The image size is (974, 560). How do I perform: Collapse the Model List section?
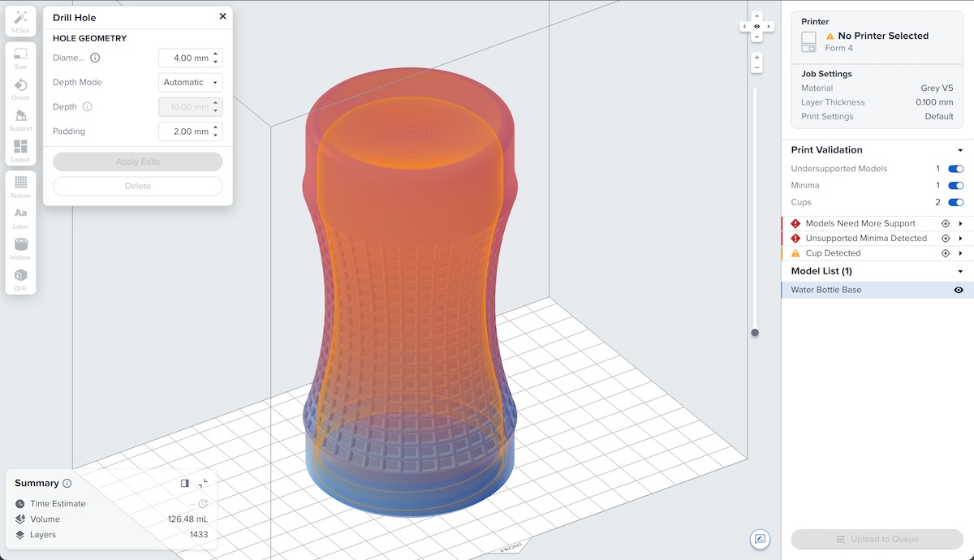coord(960,270)
